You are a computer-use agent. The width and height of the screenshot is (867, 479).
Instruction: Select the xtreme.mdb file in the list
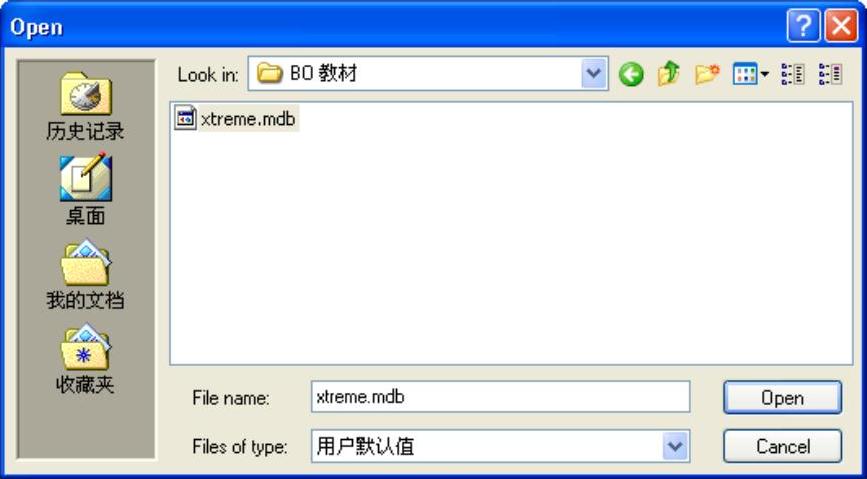coord(236,118)
